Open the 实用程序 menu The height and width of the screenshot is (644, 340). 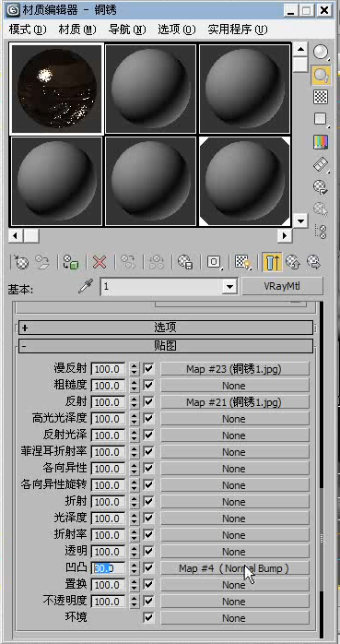click(x=238, y=30)
